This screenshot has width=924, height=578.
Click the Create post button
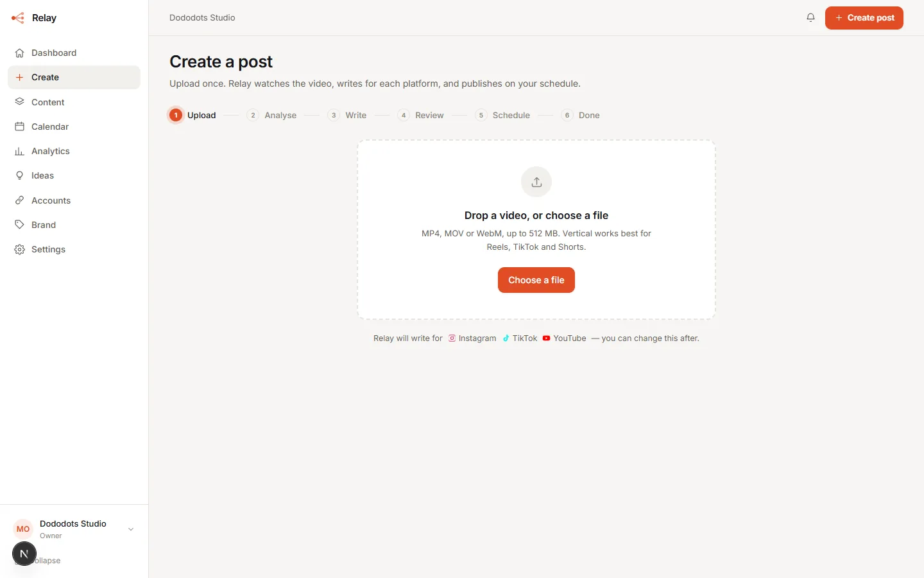pyautogui.click(x=864, y=18)
